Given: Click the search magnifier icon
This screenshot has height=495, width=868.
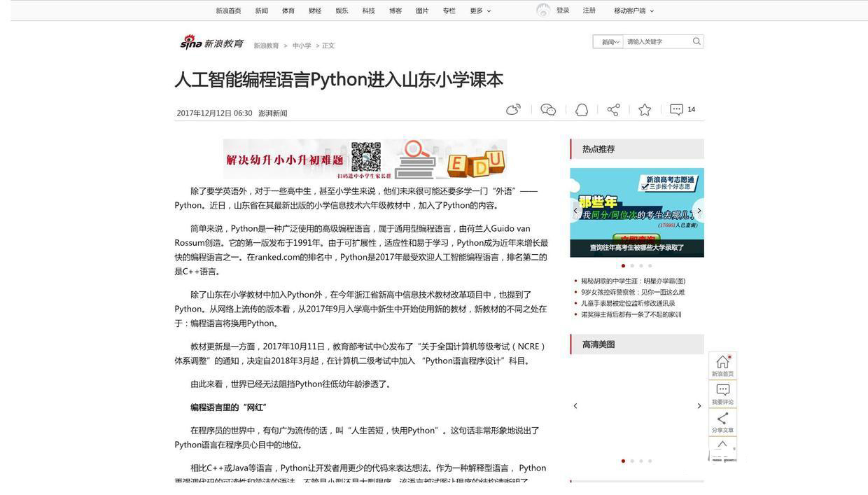Looking at the screenshot, I should click(696, 41).
